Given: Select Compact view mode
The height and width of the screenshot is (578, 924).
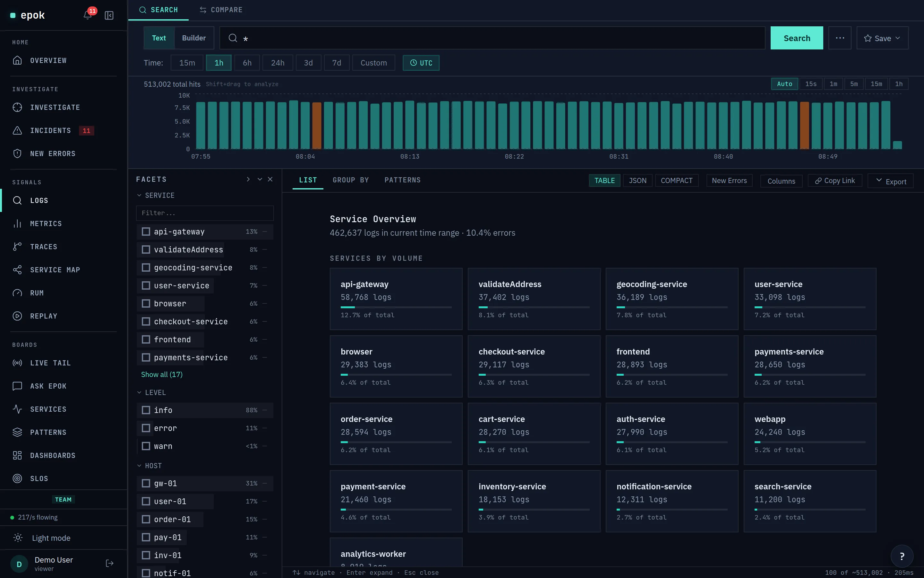Looking at the screenshot, I should pos(677,180).
